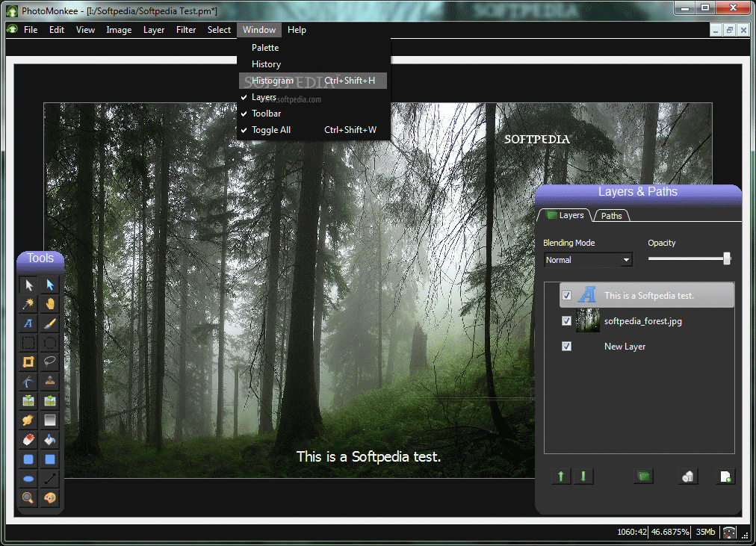This screenshot has width=756, height=546.
Task: Delete layer using trash can button
Action: point(688,477)
